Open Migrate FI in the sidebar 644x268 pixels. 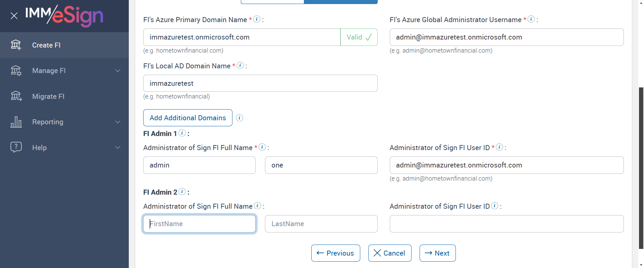(x=48, y=96)
